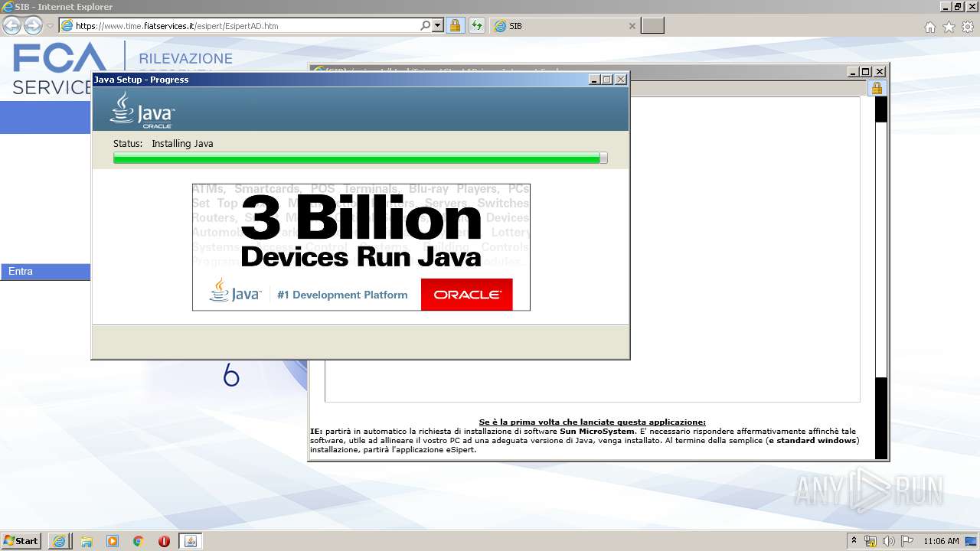Expand the address bar autocomplete dropdown
This screenshot has width=980, height=551.
click(x=438, y=26)
